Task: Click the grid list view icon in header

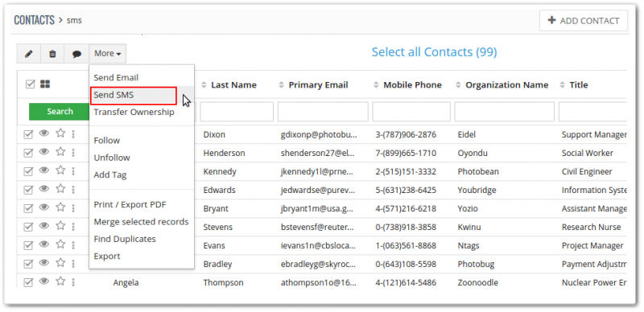Action: click(45, 84)
